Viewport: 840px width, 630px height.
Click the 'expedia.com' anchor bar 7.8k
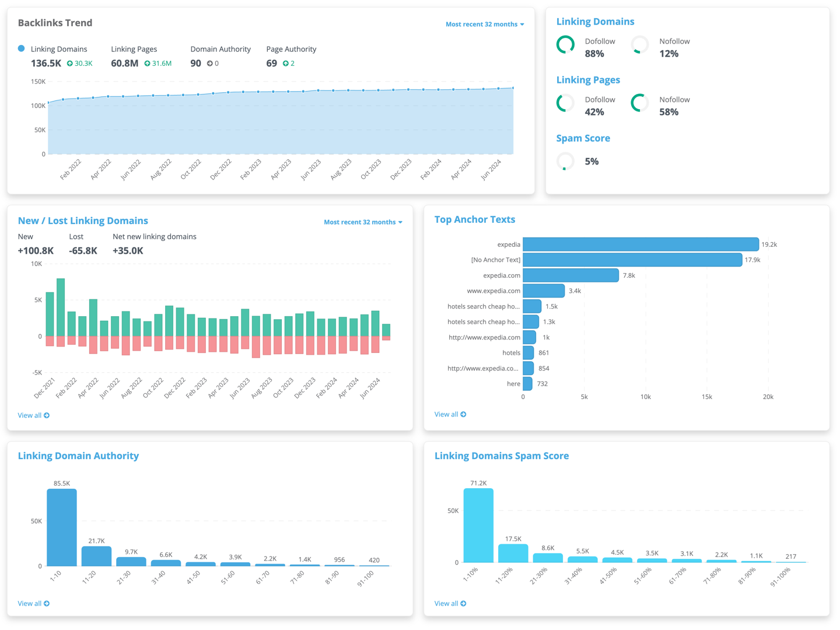570,275
